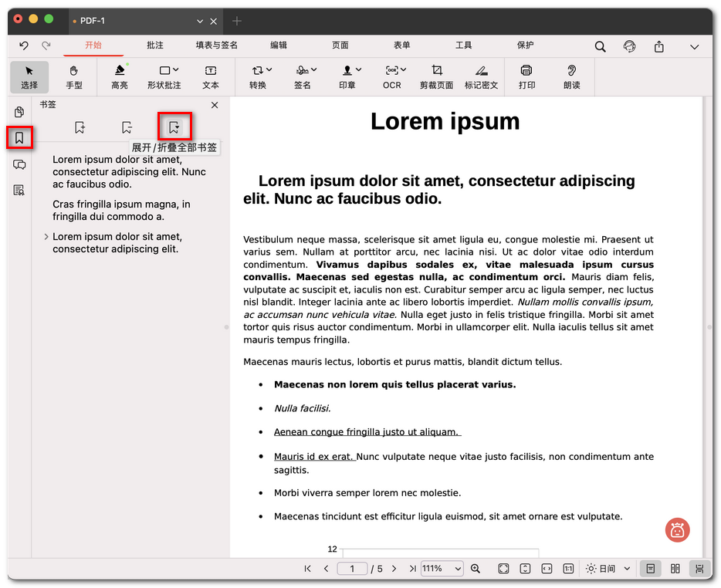Click the page number input field
Viewport: 721px width, 588px height.
tap(352, 569)
